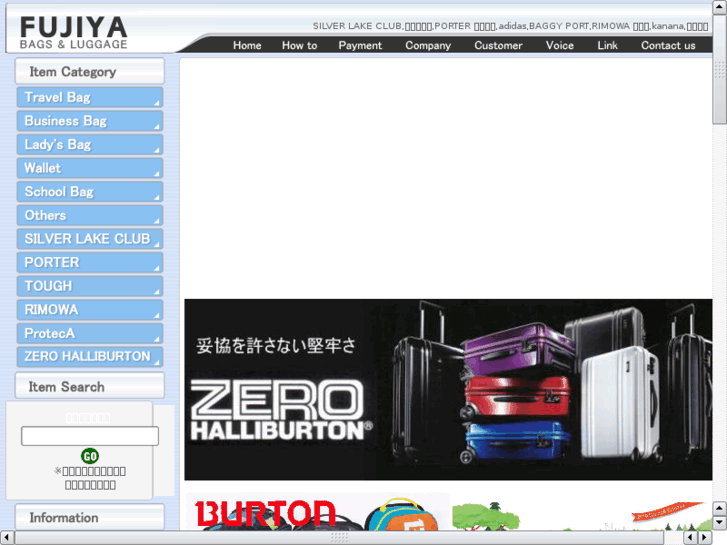Expand the Lady's Bag category

(90, 145)
